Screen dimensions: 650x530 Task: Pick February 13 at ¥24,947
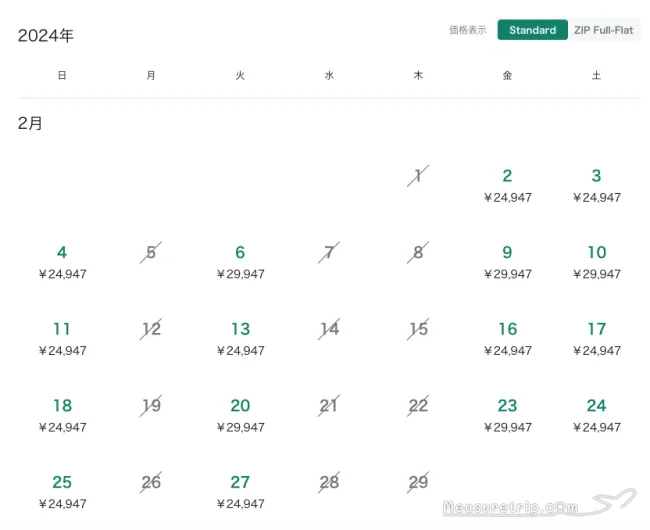[240, 339]
